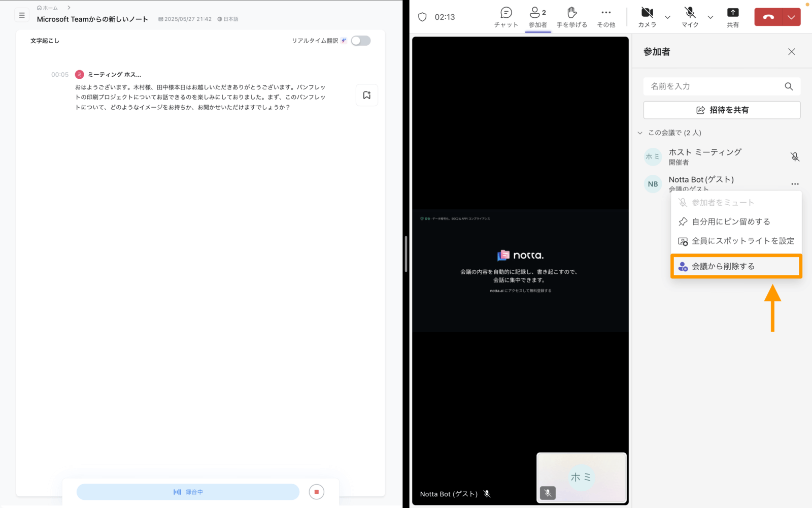
Task: Turn on the カメラ
Action: 647,17
